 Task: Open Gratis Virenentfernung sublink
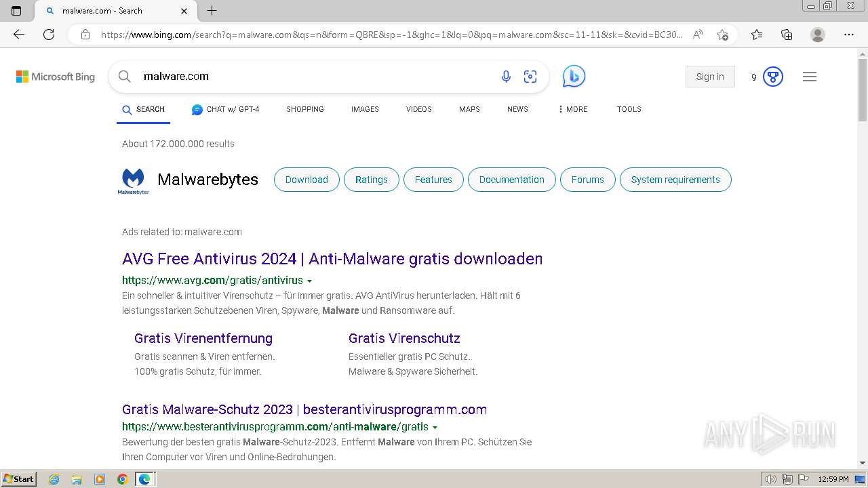tap(203, 338)
